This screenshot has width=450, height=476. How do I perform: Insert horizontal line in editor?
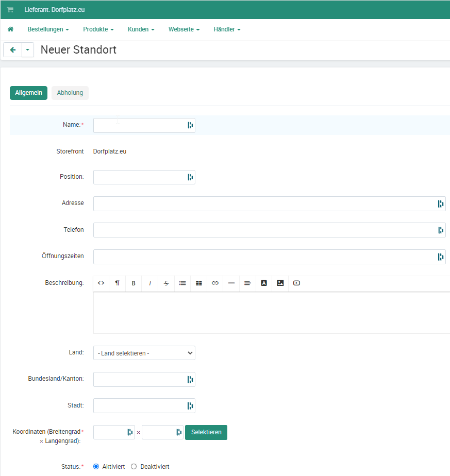click(x=231, y=283)
